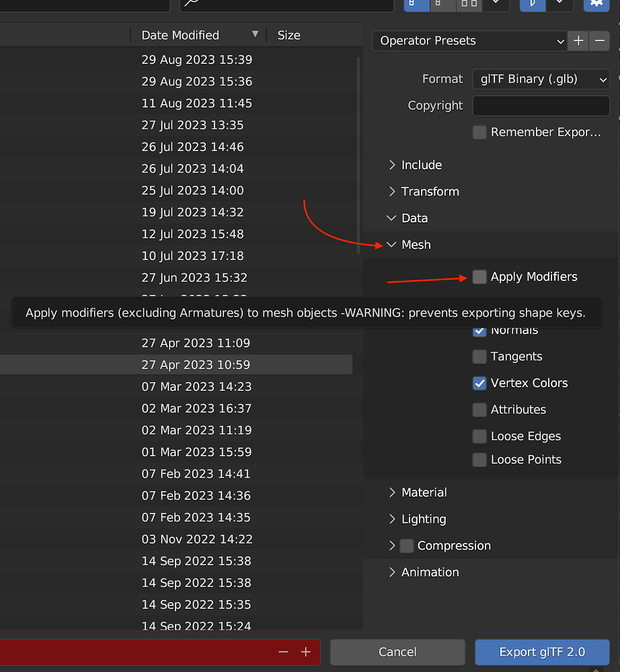Screen dimensions: 620x672
Task: Open the Format glTF Binary dropdown
Action: 541,79
